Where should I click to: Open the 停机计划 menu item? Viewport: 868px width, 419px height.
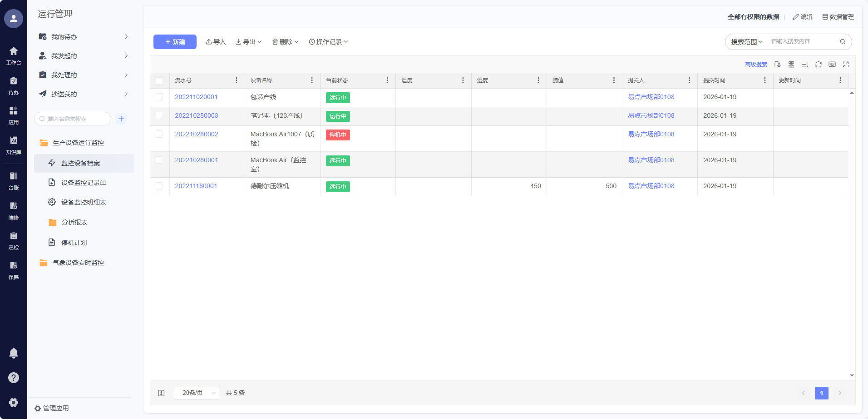tap(74, 243)
